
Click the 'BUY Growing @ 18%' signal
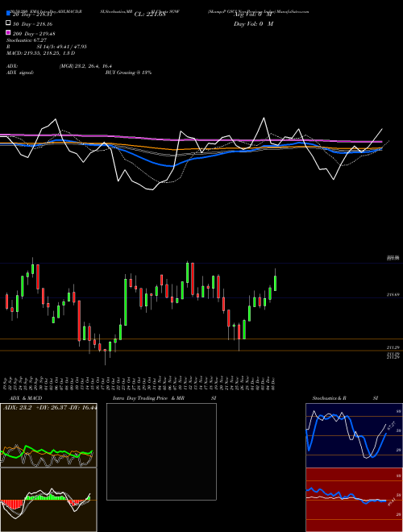[x=128, y=73]
